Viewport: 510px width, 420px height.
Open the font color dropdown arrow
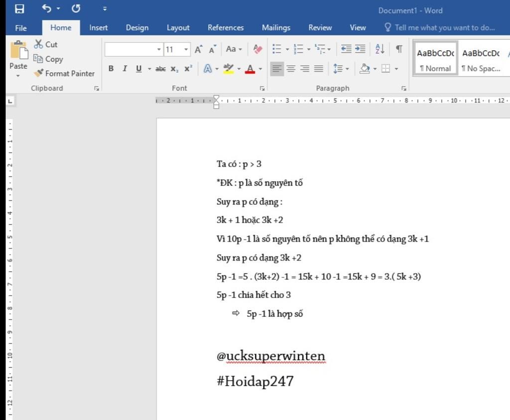coord(260,69)
